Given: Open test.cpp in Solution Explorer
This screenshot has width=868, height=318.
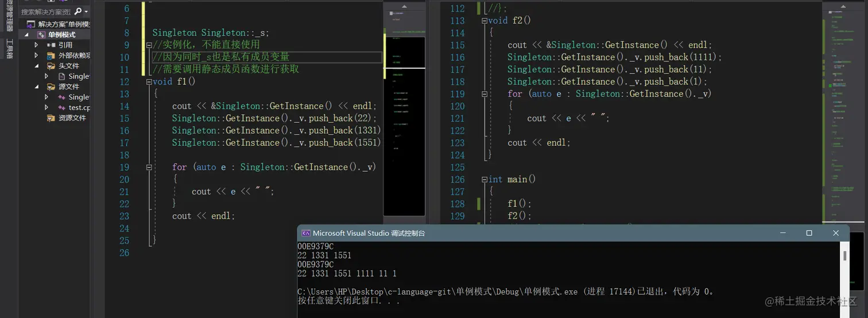Looking at the screenshot, I should [x=79, y=107].
